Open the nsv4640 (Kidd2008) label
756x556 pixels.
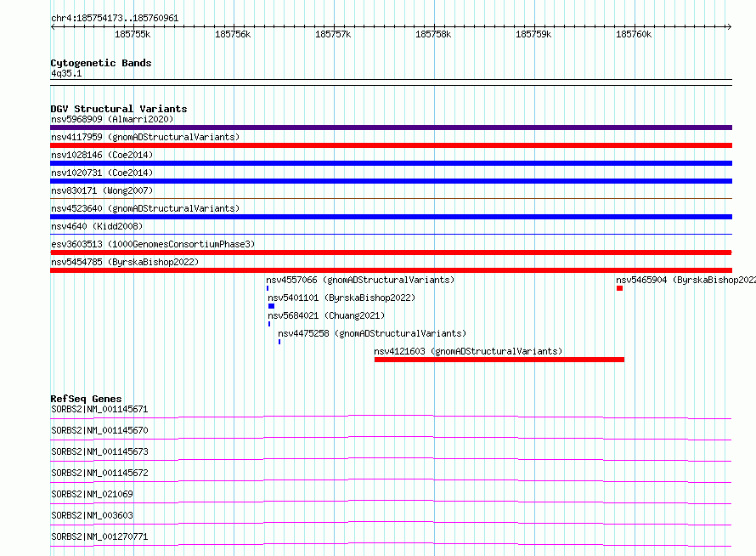coord(97,226)
